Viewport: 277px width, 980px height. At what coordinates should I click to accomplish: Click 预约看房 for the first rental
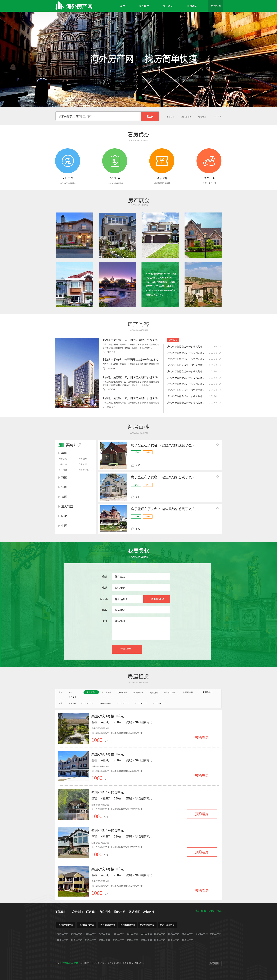(x=202, y=738)
